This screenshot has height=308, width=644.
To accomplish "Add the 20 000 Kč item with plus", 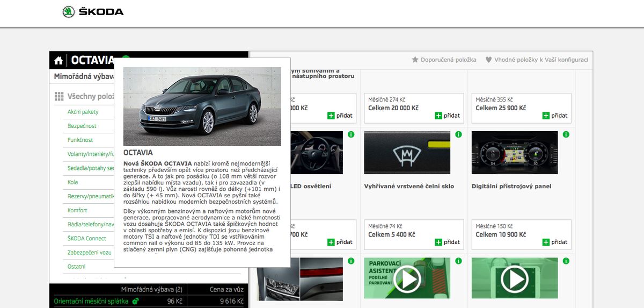I will click(438, 116).
